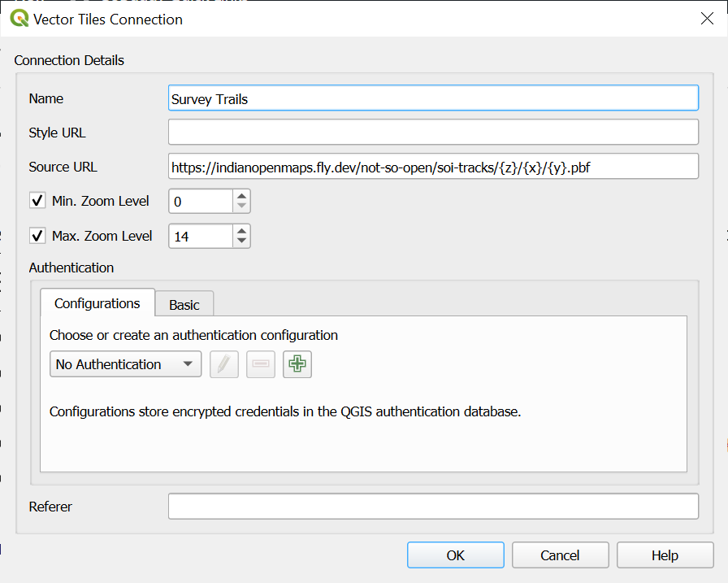
Task: Select the Configurations tab
Action: tap(97, 303)
